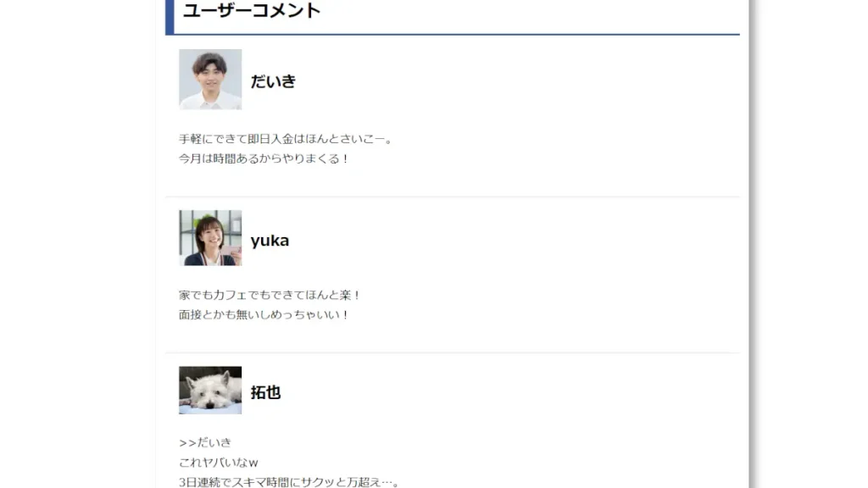Click the text 家でもカフェでもできてほんと楽！
Image resolution: width=868 pixels, height=488 pixels.
[x=270, y=295]
